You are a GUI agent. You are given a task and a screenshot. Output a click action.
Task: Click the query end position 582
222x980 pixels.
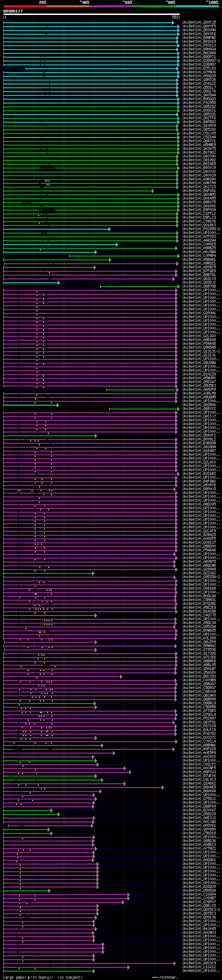[x=175, y=17]
